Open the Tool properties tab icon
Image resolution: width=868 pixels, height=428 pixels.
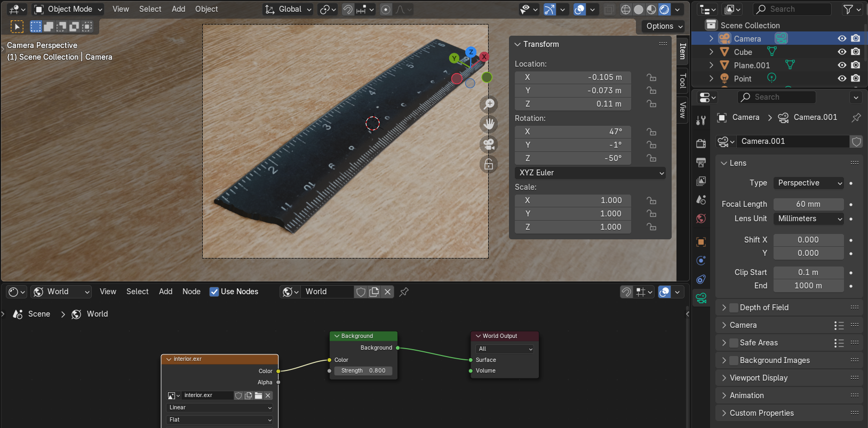pyautogui.click(x=701, y=120)
